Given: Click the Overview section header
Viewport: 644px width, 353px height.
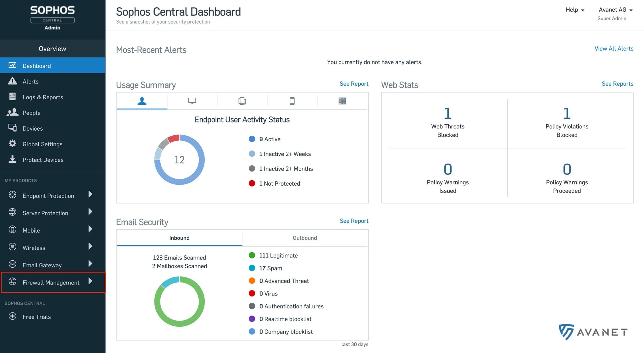Looking at the screenshot, I should 53,49.
